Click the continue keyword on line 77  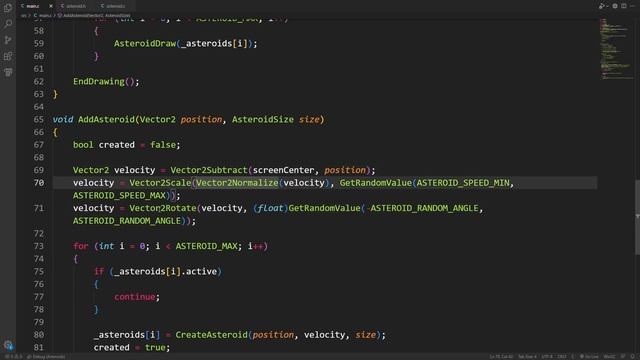coord(135,297)
